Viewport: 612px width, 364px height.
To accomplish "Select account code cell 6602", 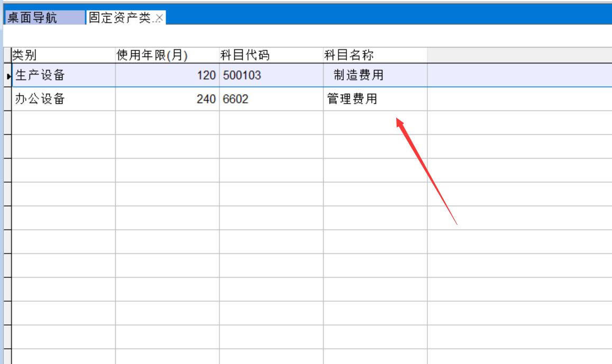I will (x=271, y=99).
